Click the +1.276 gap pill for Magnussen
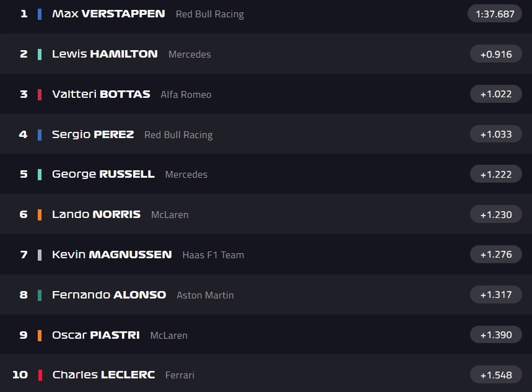The width and height of the screenshot is (532, 392). click(x=495, y=255)
